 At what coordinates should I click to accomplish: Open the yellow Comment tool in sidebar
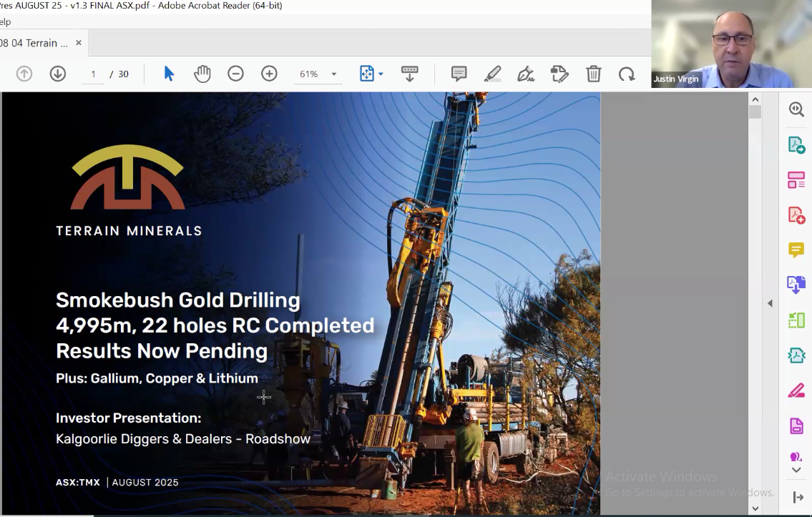click(x=796, y=250)
